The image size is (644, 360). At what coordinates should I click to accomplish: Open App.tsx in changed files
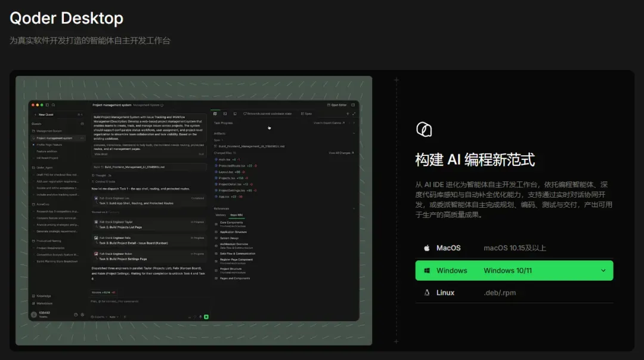[x=228, y=196]
